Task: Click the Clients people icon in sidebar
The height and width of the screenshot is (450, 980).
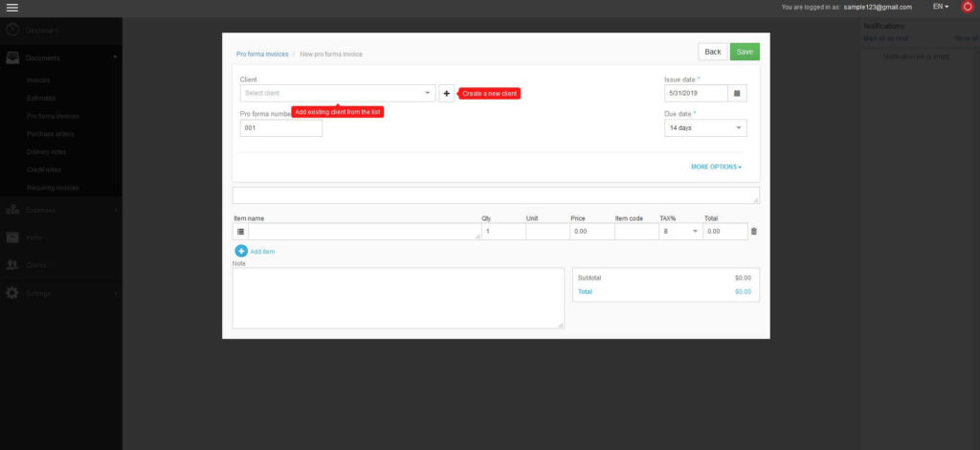Action: coord(12,265)
